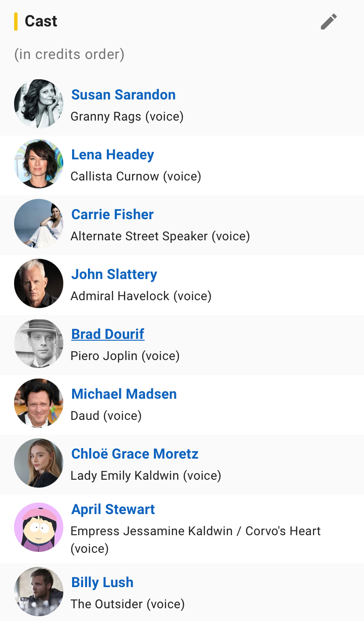Click April Stewart's cartoon avatar

tap(39, 527)
